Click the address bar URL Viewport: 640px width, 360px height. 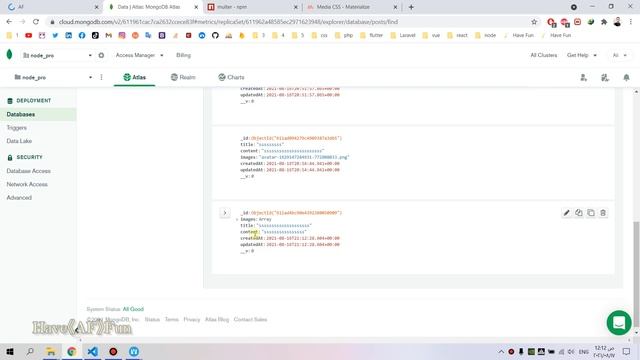228,22
